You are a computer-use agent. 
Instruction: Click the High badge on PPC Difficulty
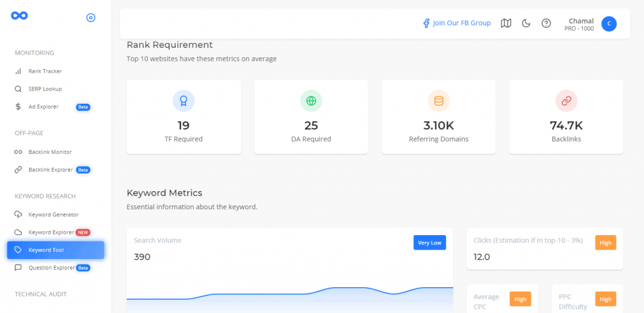[606, 299]
